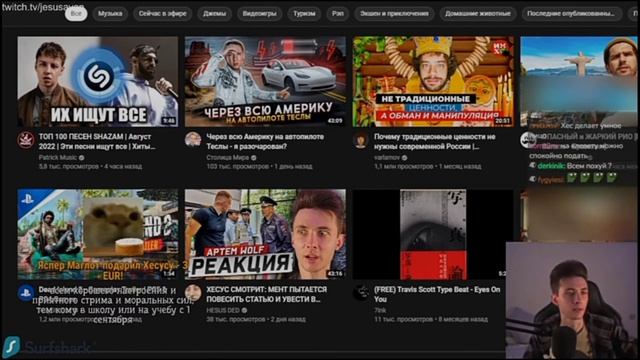This screenshot has height=360, width=640.
Task: Select the 'Рэп' filter chip
Action: [338, 13]
